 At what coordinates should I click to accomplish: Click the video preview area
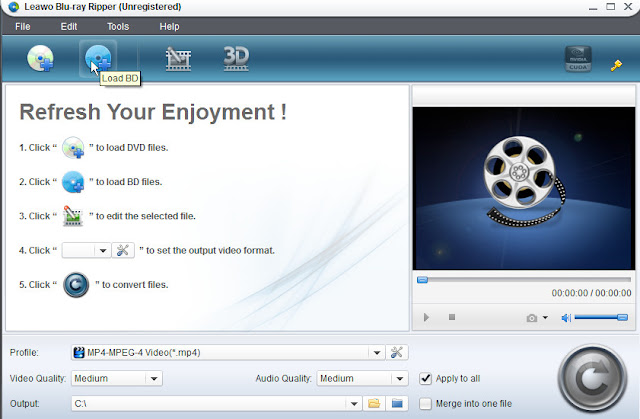click(x=524, y=188)
